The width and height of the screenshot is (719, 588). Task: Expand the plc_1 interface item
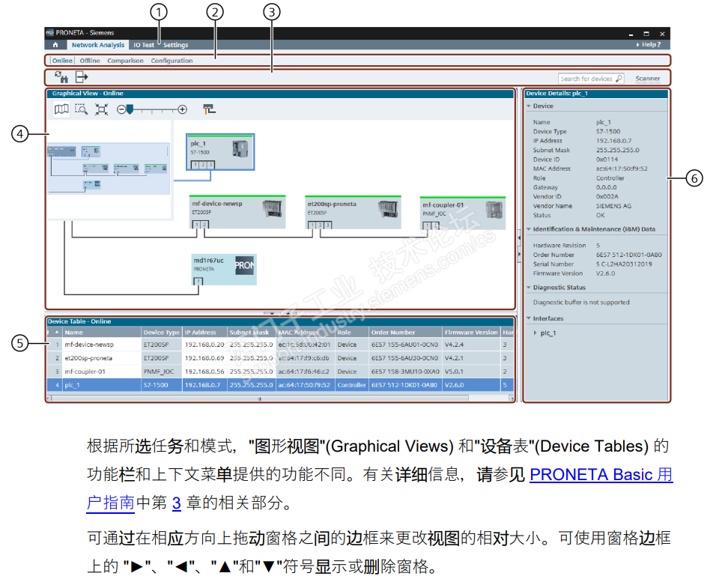[x=535, y=333]
